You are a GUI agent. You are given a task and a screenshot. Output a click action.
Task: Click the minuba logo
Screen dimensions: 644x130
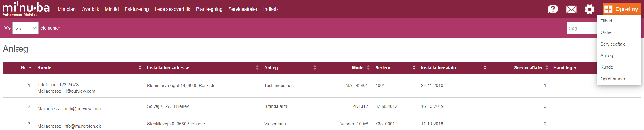(x=26, y=7)
